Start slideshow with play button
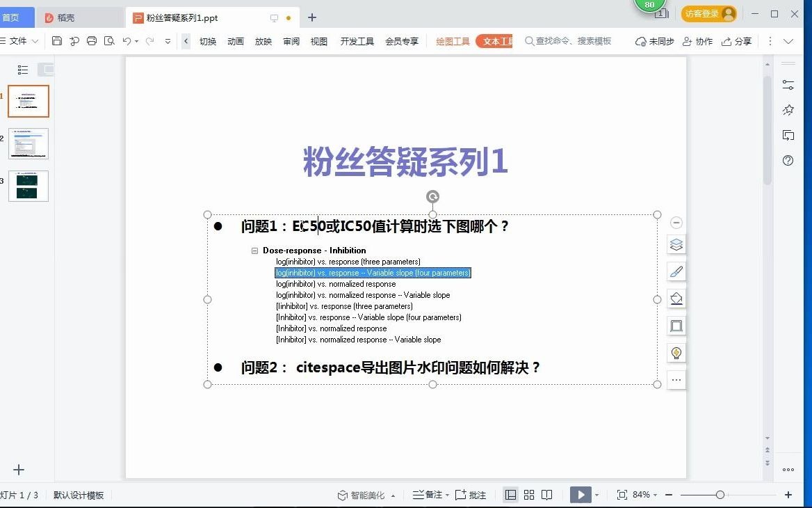The image size is (812, 508). (x=580, y=495)
